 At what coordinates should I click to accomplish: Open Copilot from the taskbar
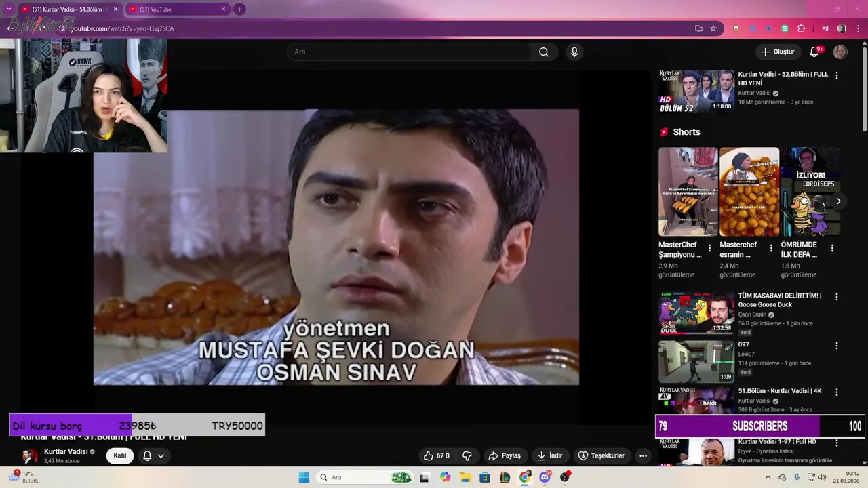point(445,477)
